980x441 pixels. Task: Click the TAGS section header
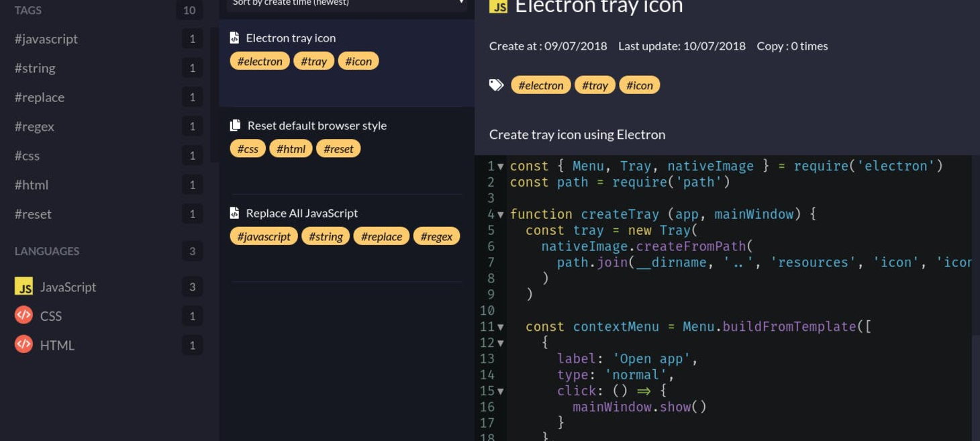coord(28,10)
